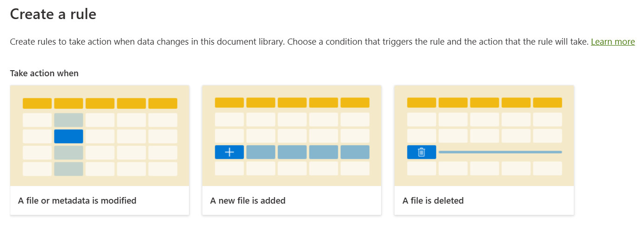Image resolution: width=644 pixels, height=225 pixels.
Task: Click the strikethrough line beside the trash icon
Action: point(500,152)
